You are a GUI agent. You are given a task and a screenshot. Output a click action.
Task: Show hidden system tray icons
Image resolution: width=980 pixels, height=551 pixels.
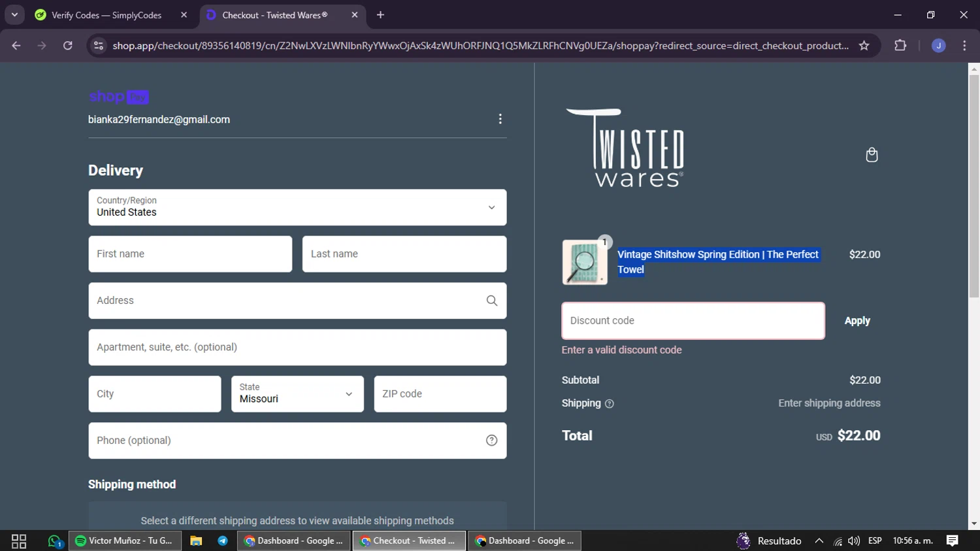[x=819, y=541]
